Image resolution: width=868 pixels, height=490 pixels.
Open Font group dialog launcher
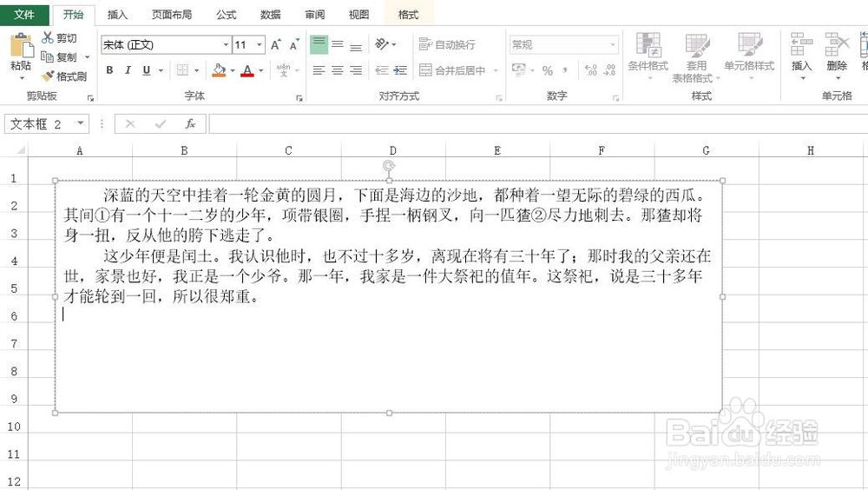tap(299, 98)
